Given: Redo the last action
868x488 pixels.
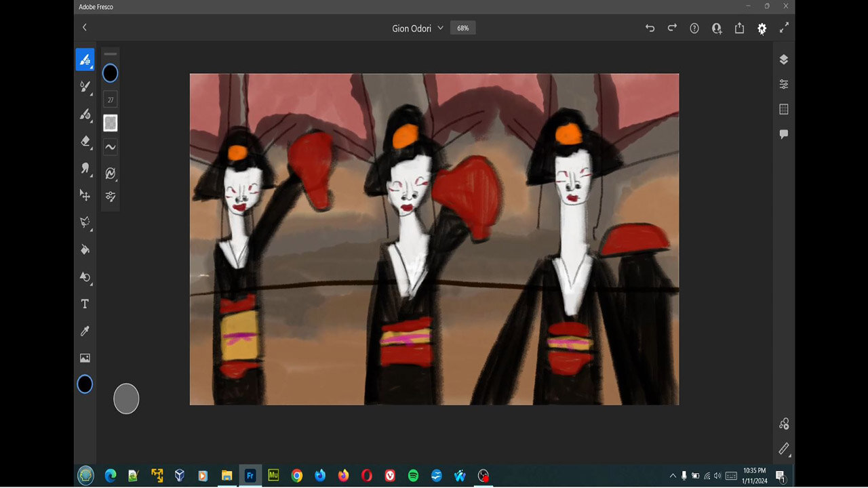Looking at the screenshot, I should point(672,28).
